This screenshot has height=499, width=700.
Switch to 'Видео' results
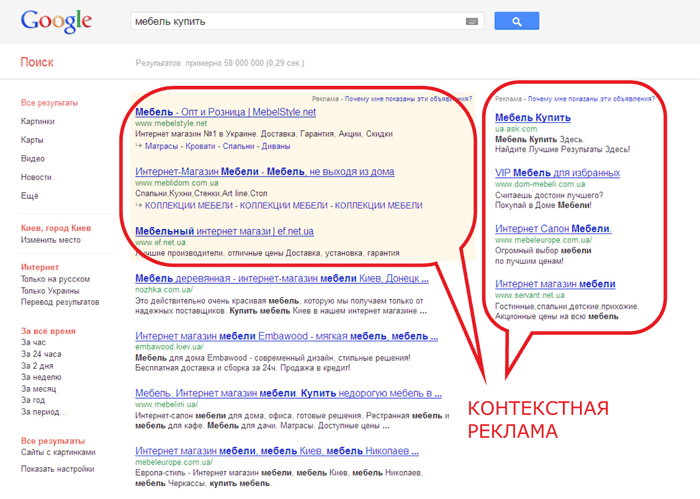[x=33, y=158]
